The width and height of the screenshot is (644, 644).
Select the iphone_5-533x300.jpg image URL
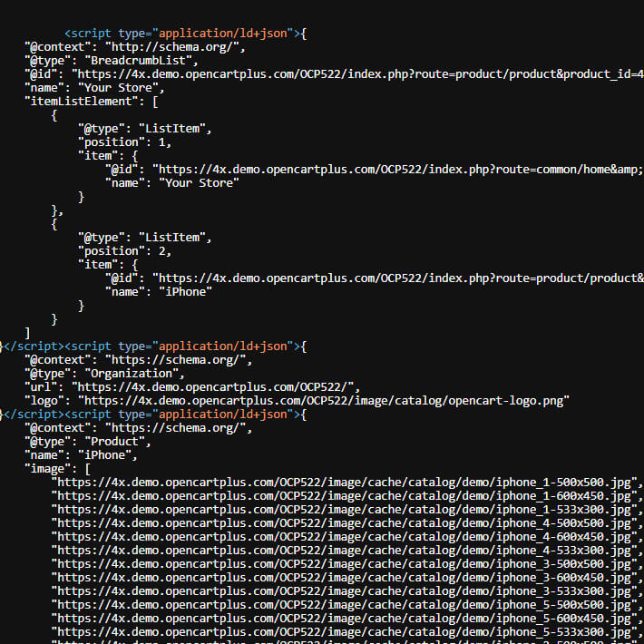pyautogui.click(x=347, y=631)
